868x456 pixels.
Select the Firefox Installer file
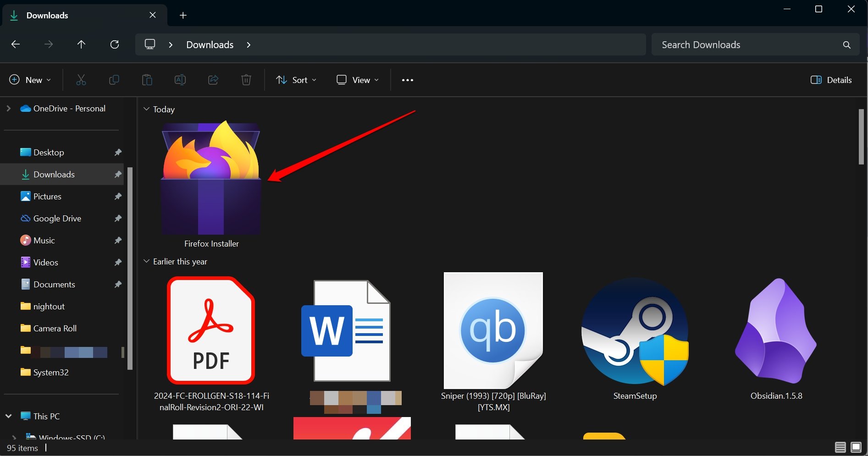tap(211, 184)
